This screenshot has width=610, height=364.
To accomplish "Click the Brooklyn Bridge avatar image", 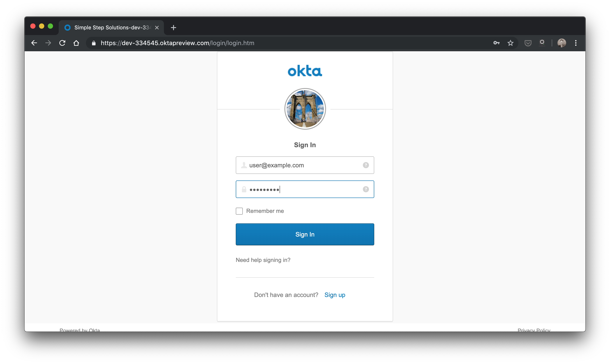I will coord(305,109).
